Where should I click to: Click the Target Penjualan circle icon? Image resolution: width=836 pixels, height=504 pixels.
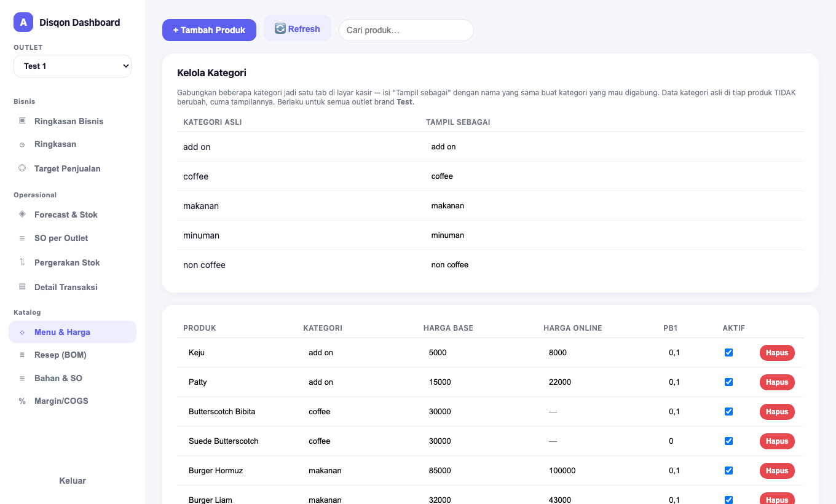(22, 168)
